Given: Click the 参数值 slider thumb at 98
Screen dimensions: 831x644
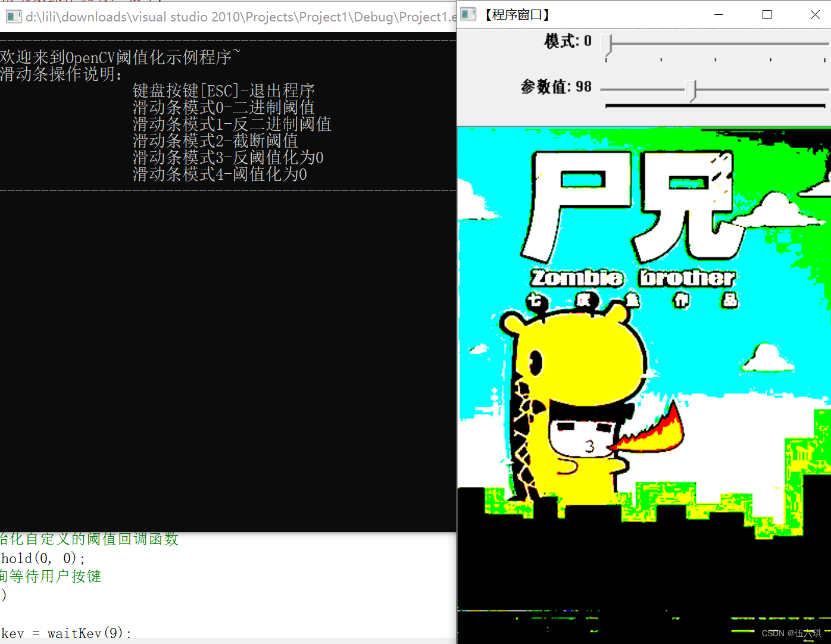Looking at the screenshot, I should (x=691, y=90).
